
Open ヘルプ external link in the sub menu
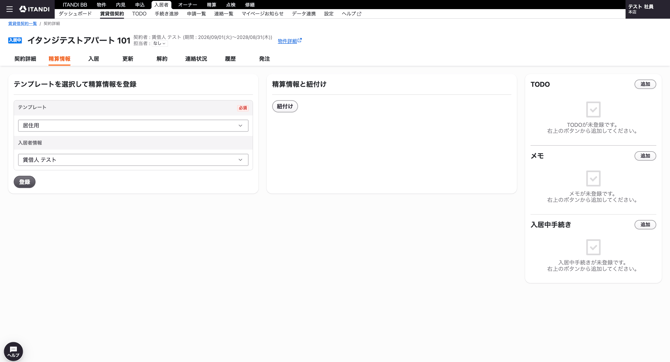[351, 14]
